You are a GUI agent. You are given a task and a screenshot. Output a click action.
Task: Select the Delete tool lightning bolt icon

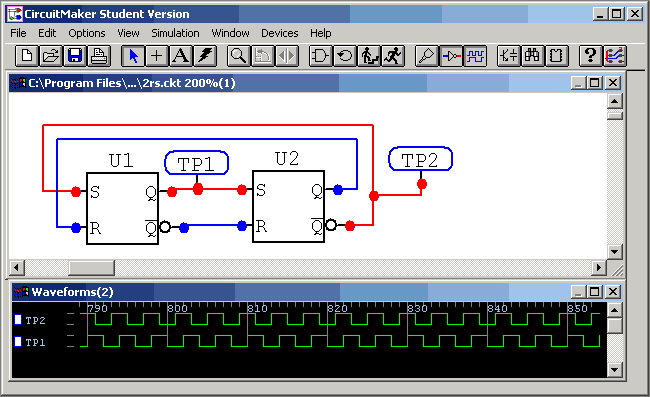[205, 56]
